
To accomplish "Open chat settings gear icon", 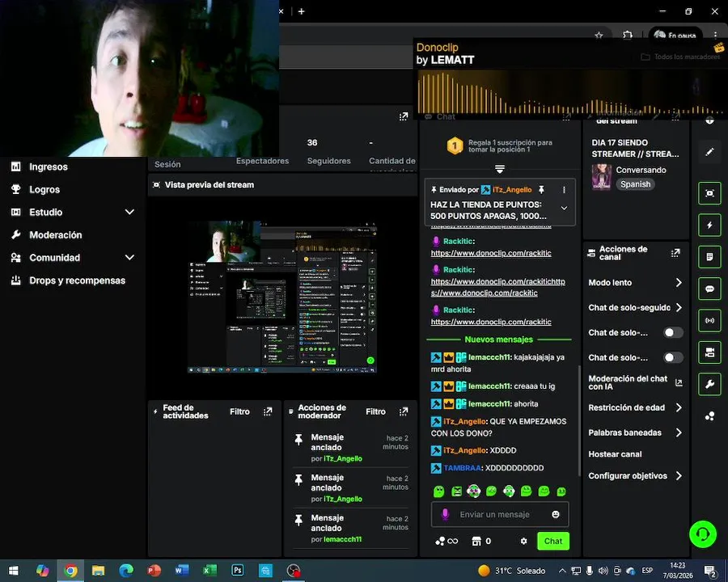I will click(523, 541).
